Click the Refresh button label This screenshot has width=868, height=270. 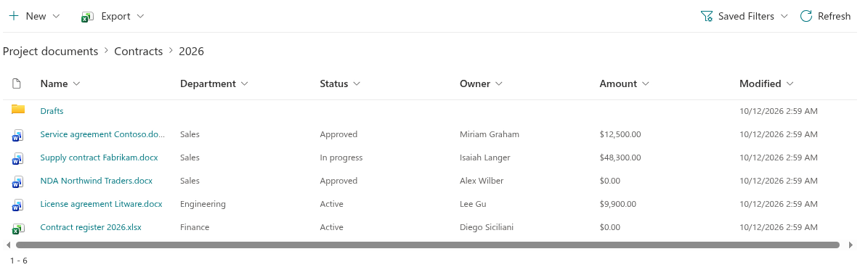coord(835,17)
